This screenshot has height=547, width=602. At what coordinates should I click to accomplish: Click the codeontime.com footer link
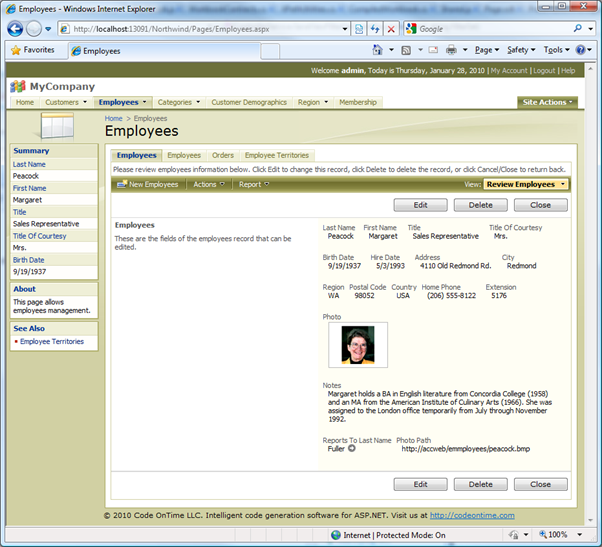click(x=472, y=516)
